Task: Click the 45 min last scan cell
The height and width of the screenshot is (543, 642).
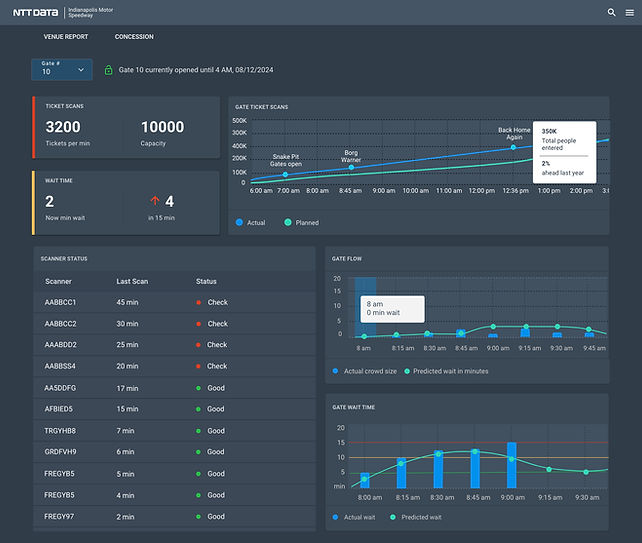Action: pyautogui.click(x=127, y=302)
